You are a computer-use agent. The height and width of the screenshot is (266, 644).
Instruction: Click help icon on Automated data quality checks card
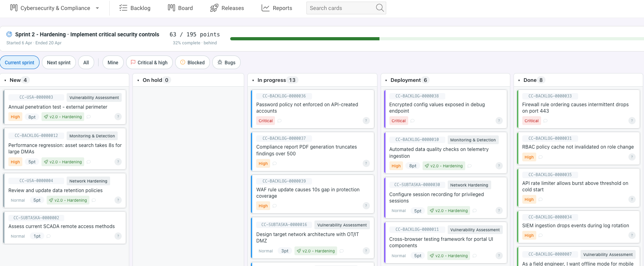pyautogui.click(x=499, y=166)
